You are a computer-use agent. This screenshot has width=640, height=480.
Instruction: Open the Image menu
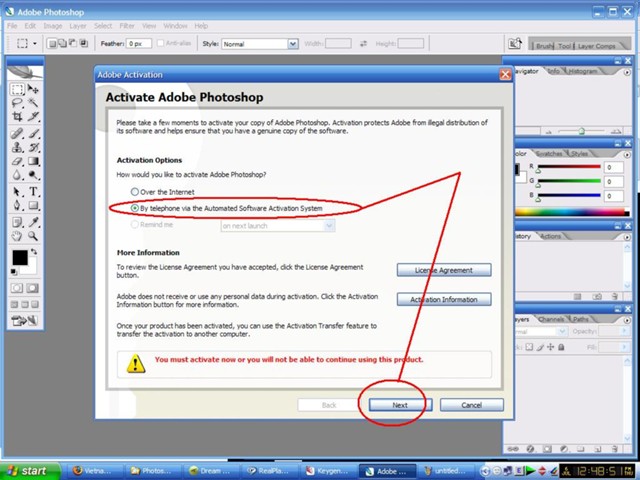tap(53, 26)
